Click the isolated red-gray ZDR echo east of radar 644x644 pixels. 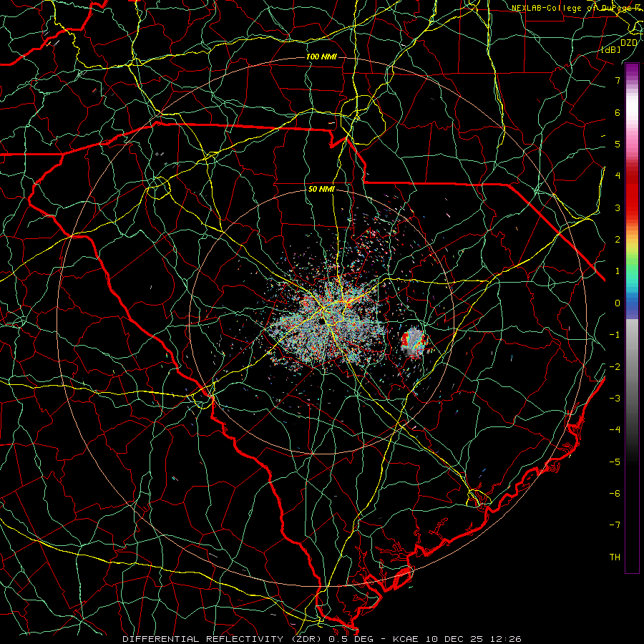click(x=414, y=342)
